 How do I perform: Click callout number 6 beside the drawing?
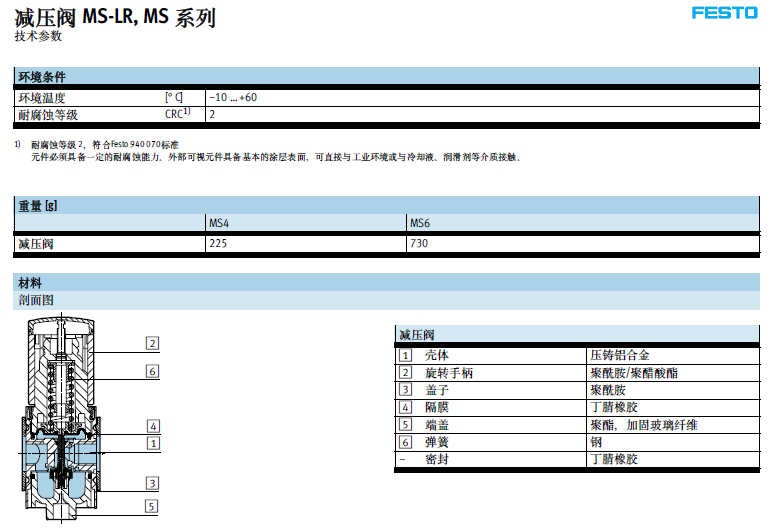[153, 371]
